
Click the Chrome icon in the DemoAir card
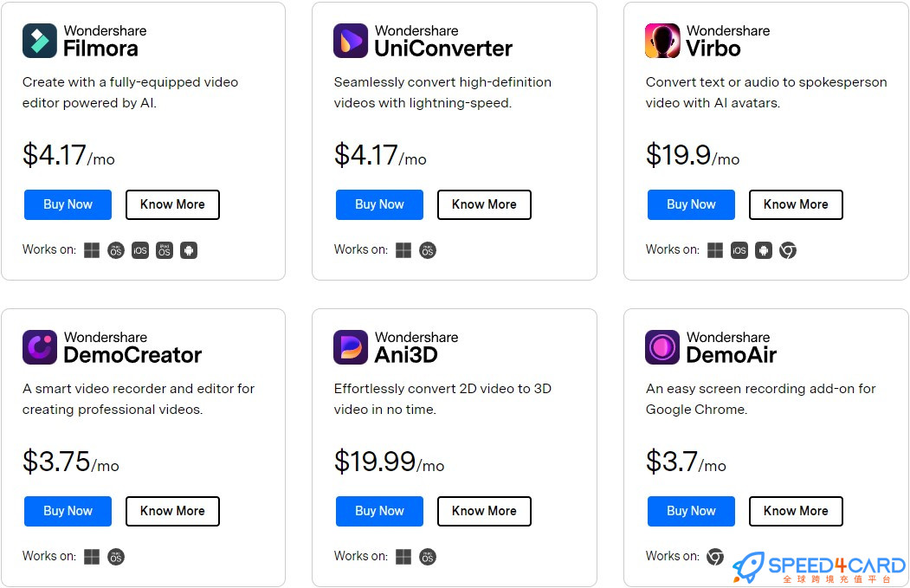click(715, 557)
